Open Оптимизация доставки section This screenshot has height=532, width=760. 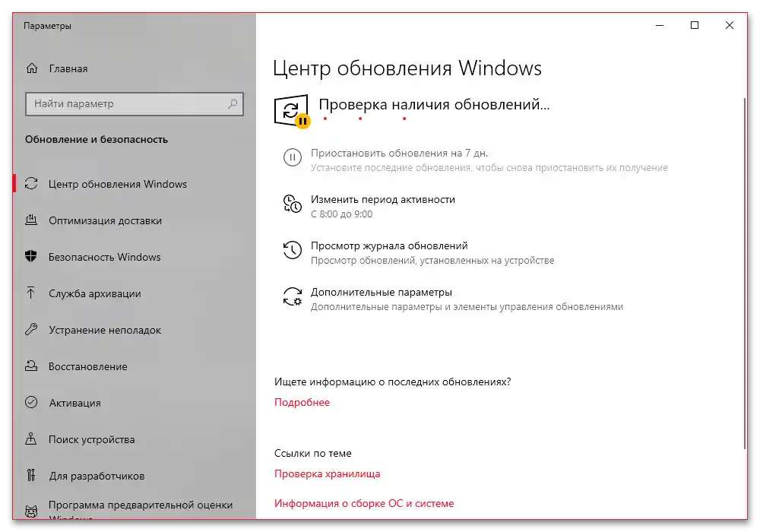coord(105,220)
